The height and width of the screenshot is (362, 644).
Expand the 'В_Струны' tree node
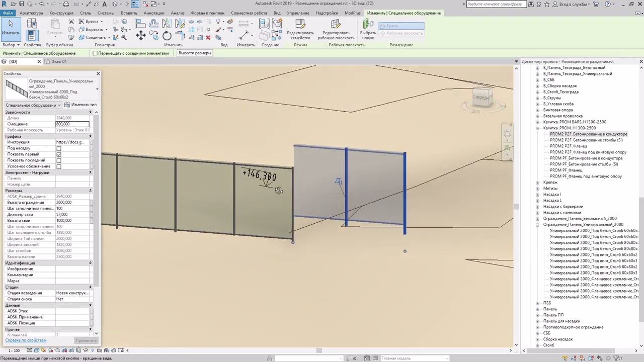coord(537,98)
